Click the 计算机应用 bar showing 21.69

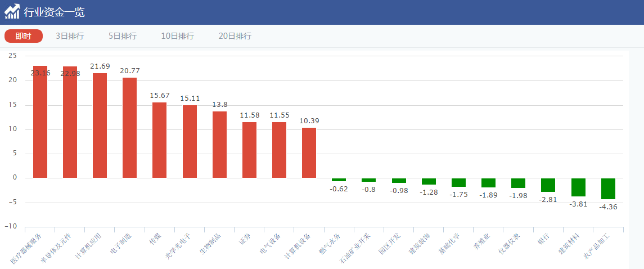pyautogui.click(x=100, y=125)
